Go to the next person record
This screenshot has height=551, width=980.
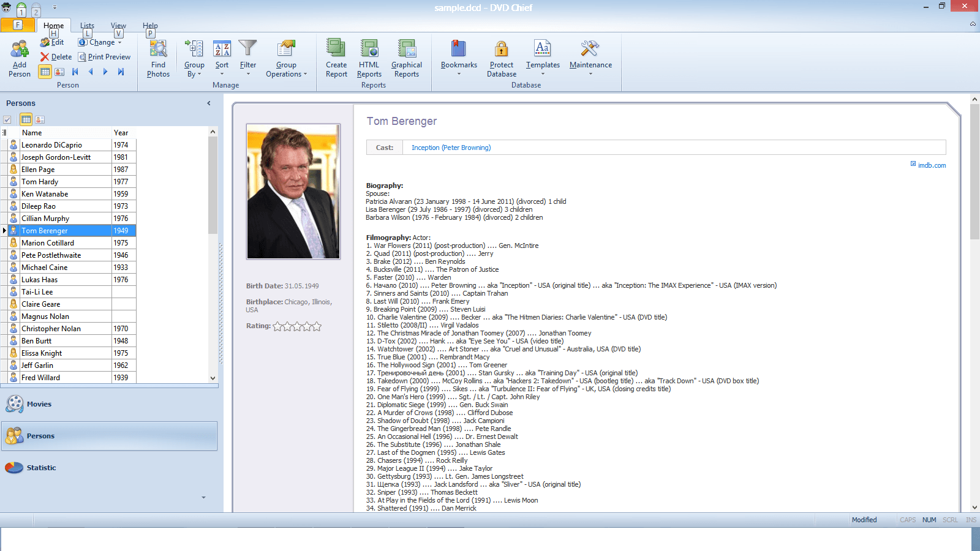pyautogui.click(x=105, y=72)
